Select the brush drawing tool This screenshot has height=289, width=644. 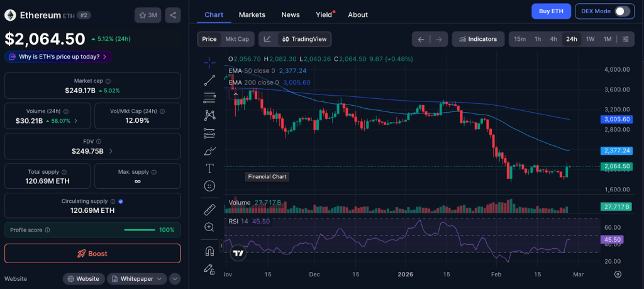pos(209,150)
